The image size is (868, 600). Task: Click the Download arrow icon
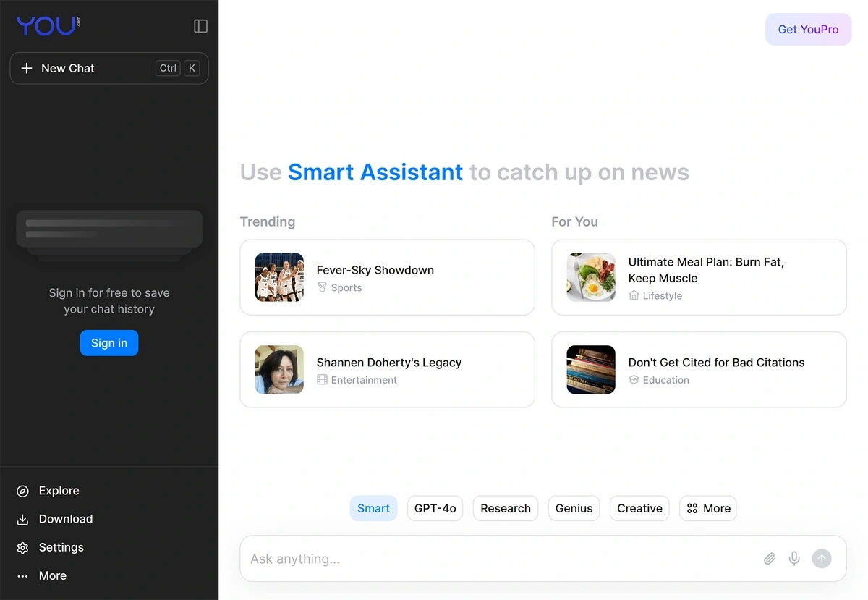click(23, 520)
